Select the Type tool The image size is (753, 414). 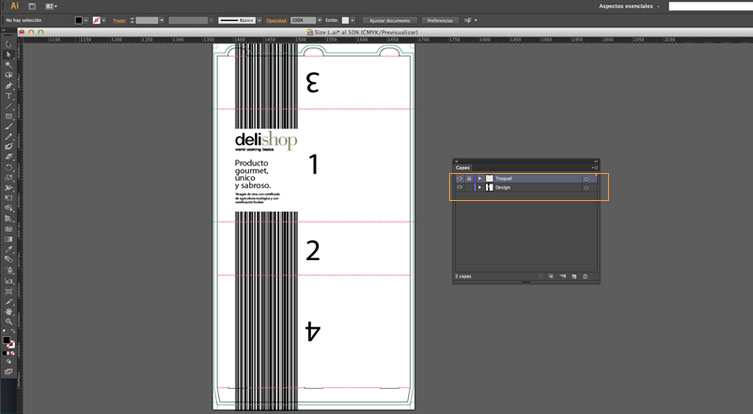pyautogui.click(x=8, y=96)
